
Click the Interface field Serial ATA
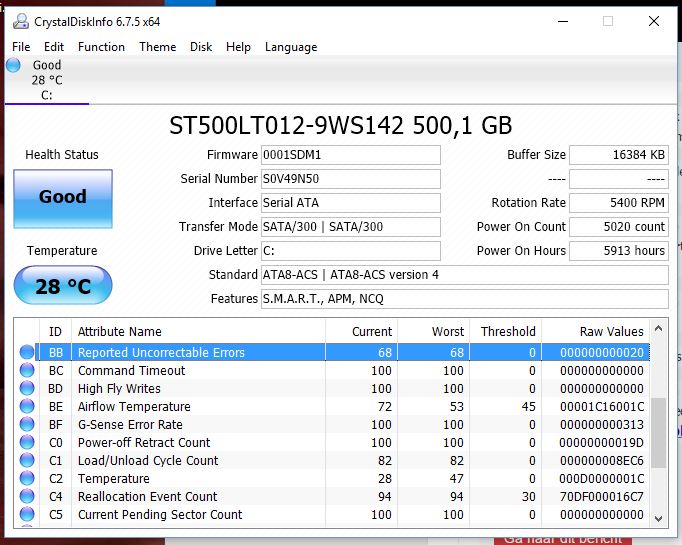pos(351,203)
